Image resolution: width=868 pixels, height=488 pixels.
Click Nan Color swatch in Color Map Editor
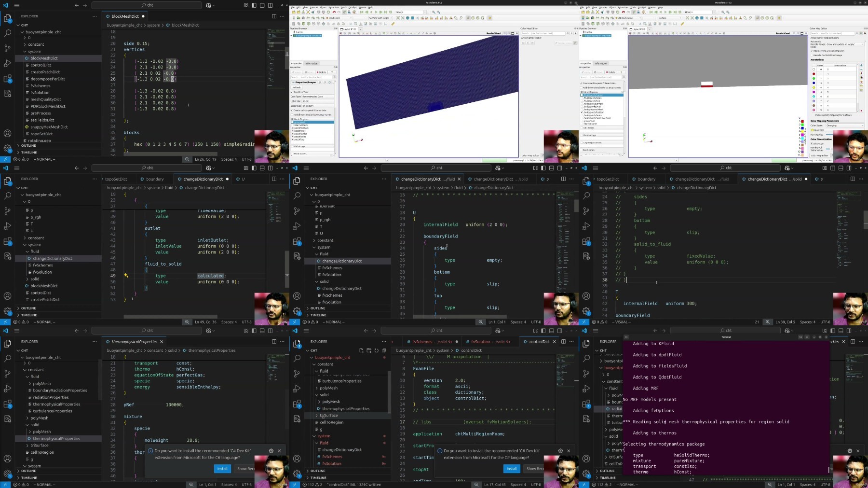point(812,130)
